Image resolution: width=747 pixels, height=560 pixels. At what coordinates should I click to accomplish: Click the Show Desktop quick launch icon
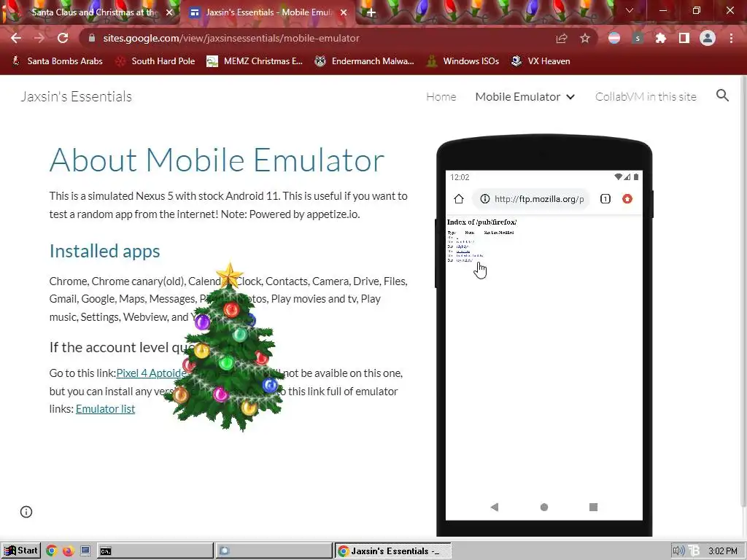85,551
